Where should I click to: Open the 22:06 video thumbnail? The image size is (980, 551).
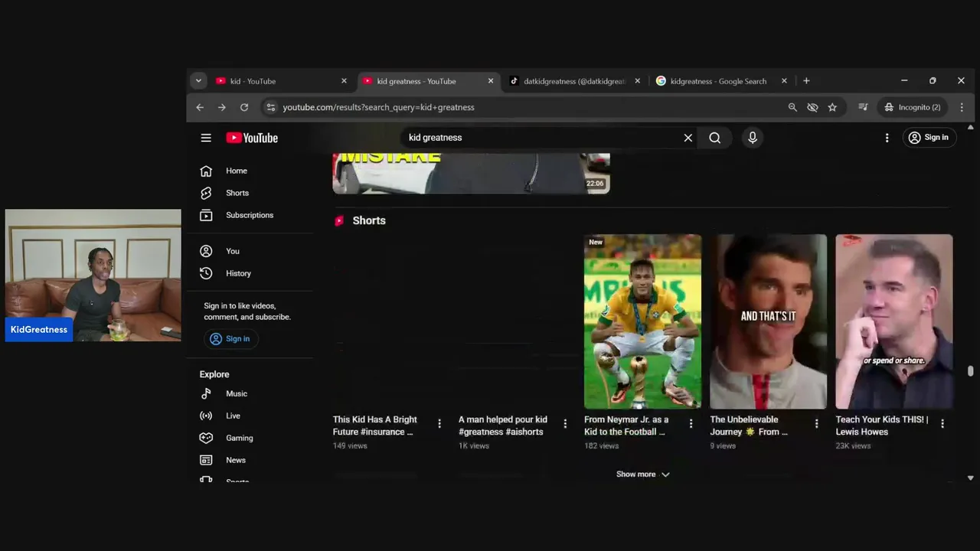[471, 173]
